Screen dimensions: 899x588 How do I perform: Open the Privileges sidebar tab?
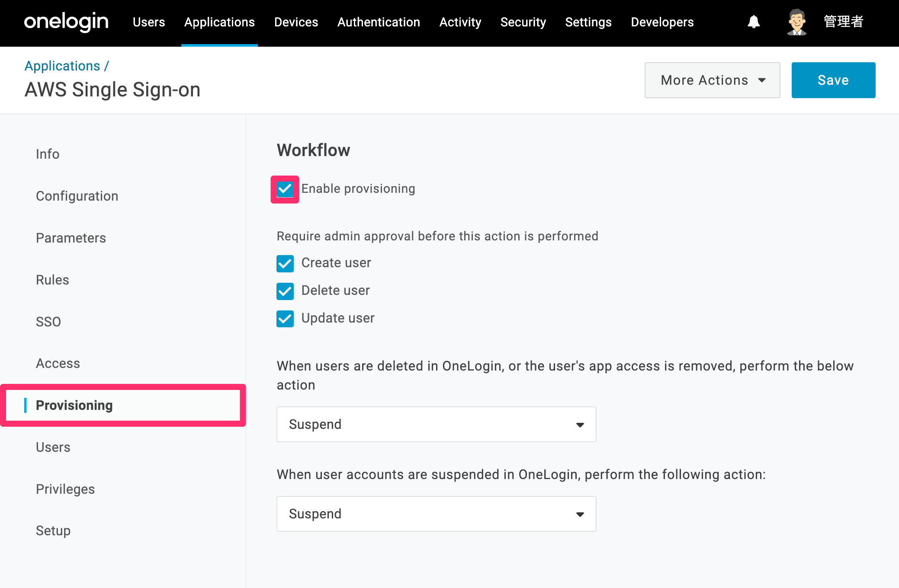pyautogui.click(x=65, y=489)
